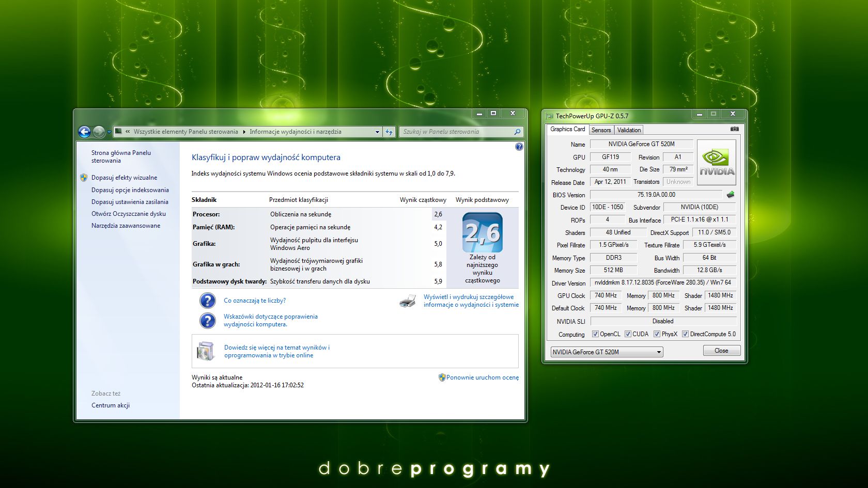Open 'Dopasuj efekty wizualne' link
Viewport: 868px width, 488px height.
(x=124, y=178)
